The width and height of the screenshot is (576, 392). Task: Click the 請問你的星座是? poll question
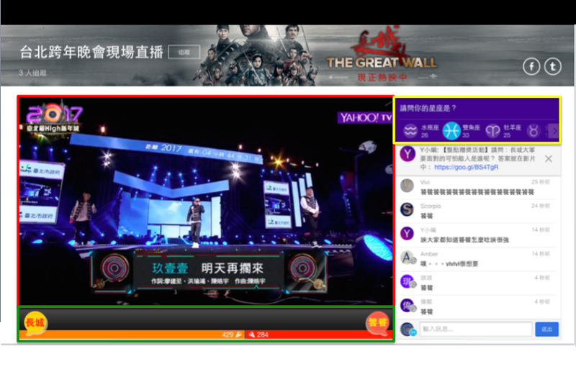[x=428, y=108]
